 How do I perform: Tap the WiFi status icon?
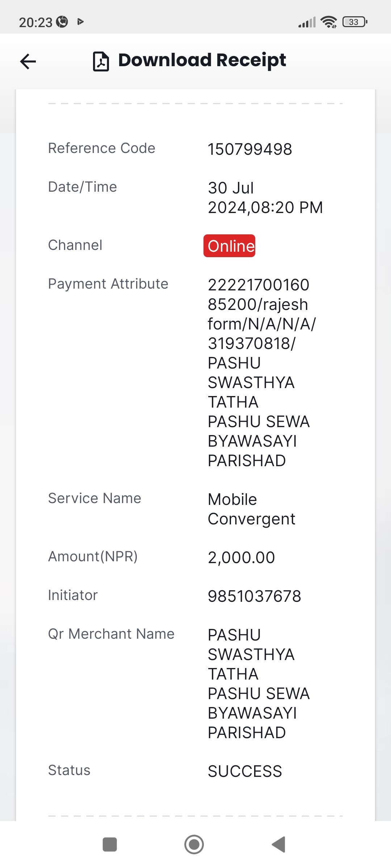coord(329,22)
